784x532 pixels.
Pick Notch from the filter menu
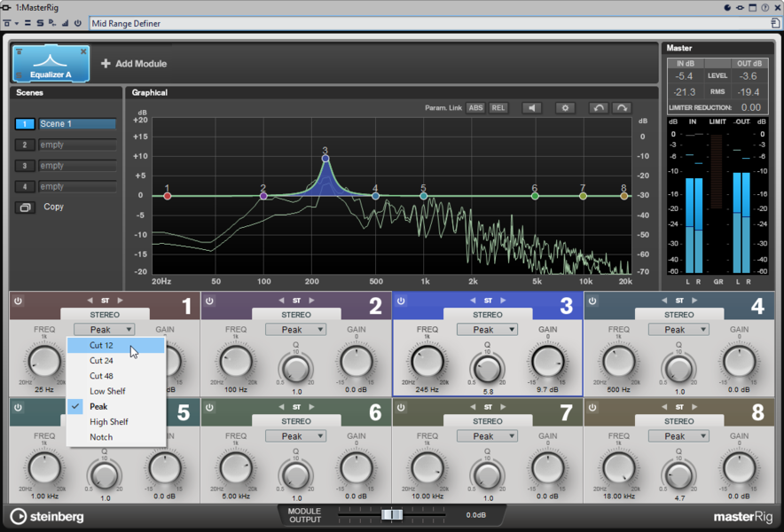[115, 437]
